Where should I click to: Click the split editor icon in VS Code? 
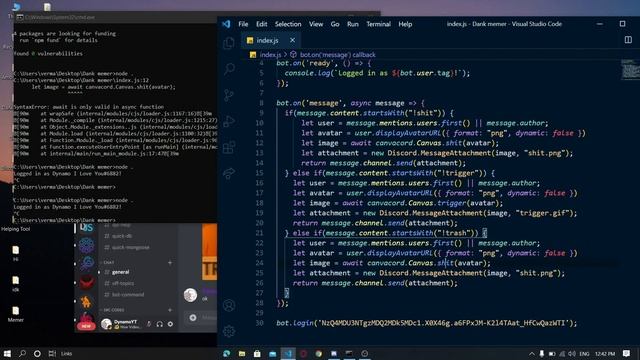coord(628,40)
